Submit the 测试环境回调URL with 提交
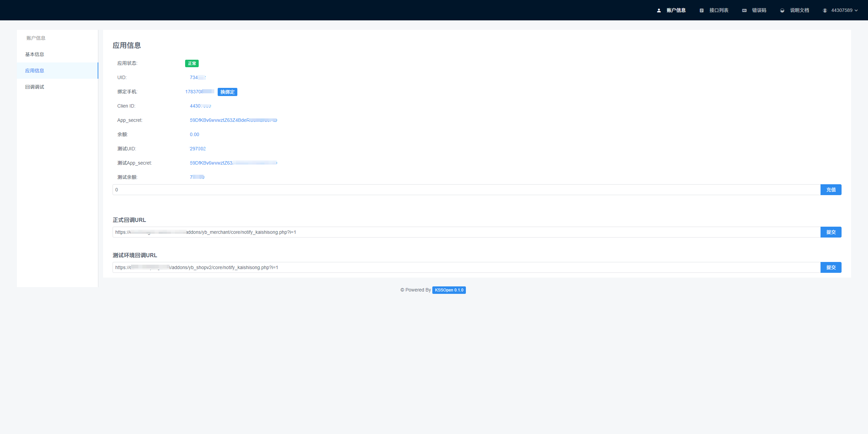Image resolution: width=868 pixels, height=434 pixels. point(831,267)
